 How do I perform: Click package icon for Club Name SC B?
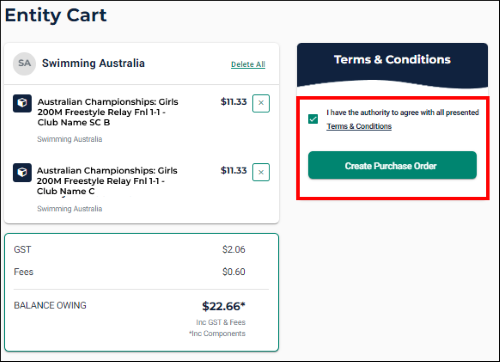click(22, 103)
